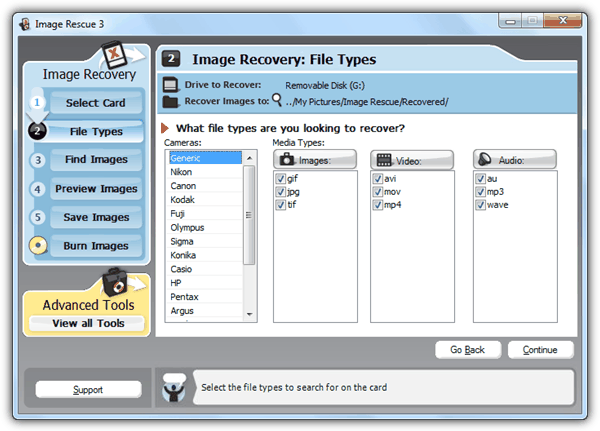Uncheck the mov video type

[x=378, y=191]
